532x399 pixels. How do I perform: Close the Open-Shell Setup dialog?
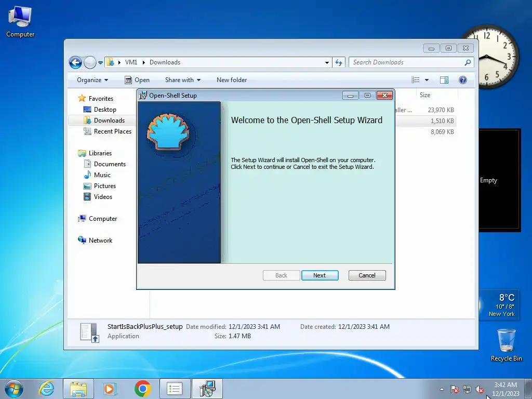384,96
